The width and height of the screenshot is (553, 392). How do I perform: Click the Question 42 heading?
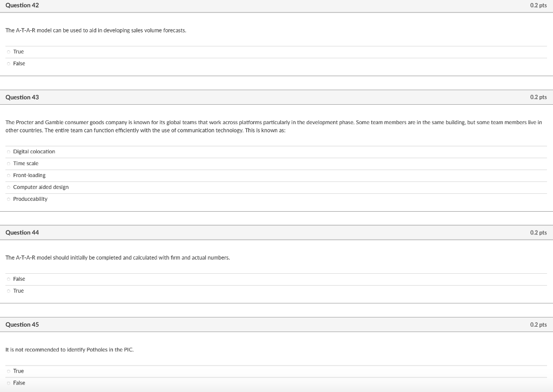(22, 5)
